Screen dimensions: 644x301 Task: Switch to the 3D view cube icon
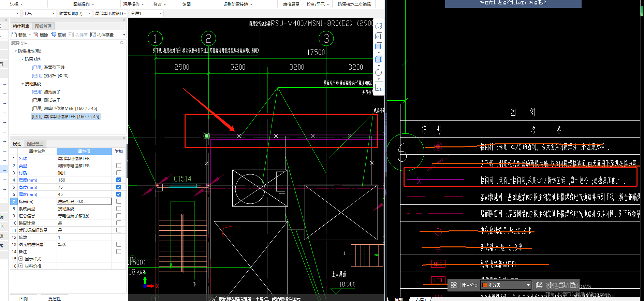(379, 36)
